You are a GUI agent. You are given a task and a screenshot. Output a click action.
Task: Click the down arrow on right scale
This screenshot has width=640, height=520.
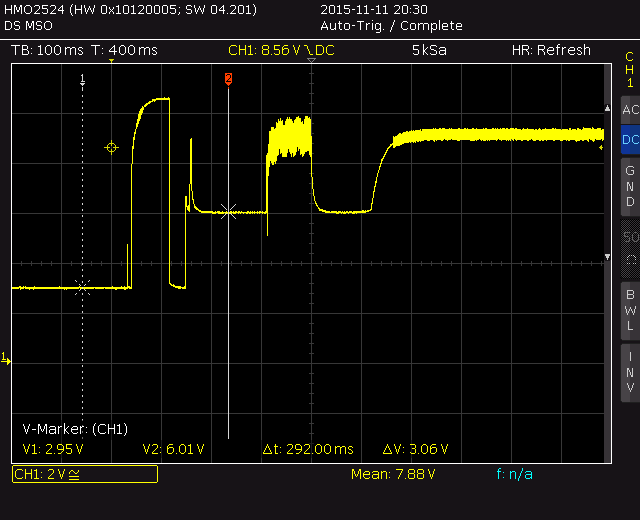(x=607, y=257)
